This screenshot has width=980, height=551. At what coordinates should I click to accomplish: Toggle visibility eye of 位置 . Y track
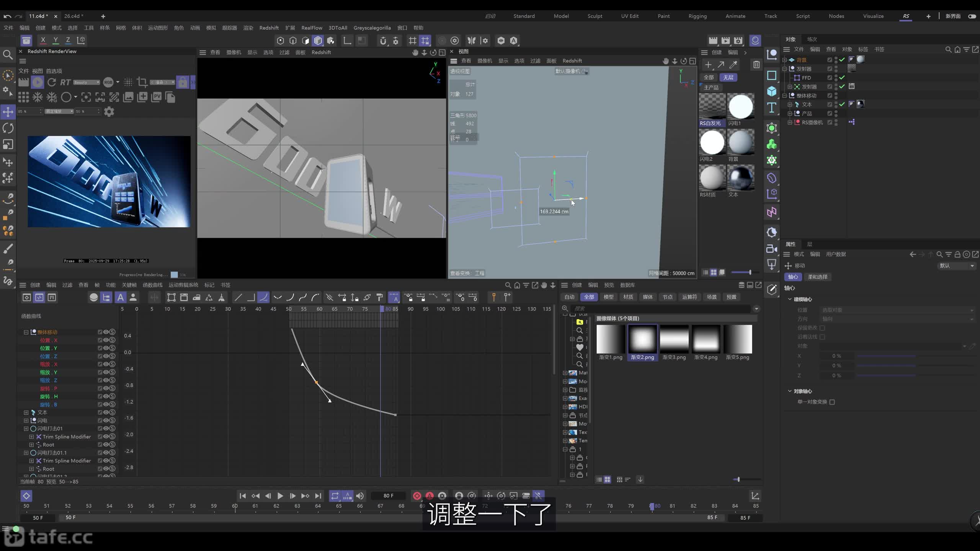pos(106,348)
